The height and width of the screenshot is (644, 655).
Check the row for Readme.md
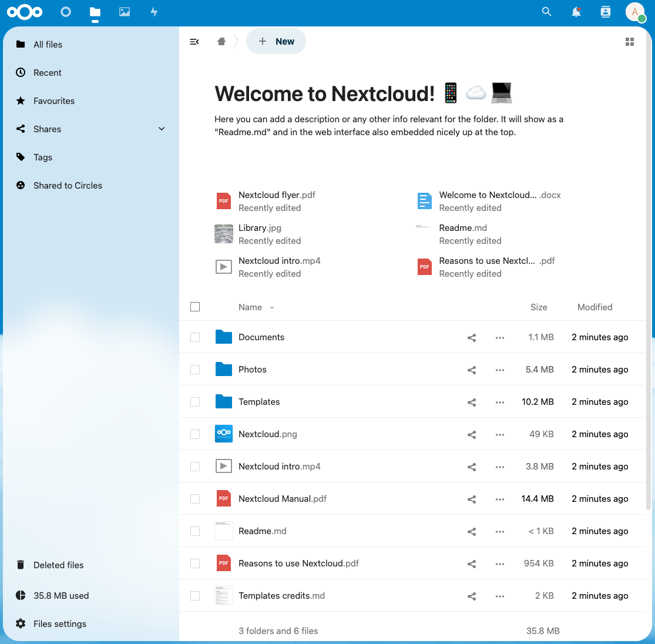pos(194,531)
